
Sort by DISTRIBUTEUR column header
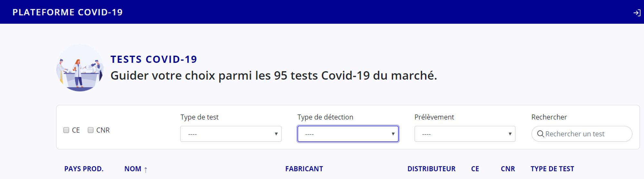431,169
